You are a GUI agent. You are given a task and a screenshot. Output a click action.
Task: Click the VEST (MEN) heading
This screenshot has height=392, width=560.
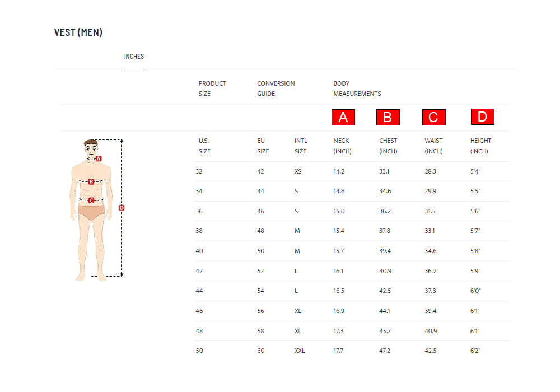pyautogui.click(x=78, y=32)
